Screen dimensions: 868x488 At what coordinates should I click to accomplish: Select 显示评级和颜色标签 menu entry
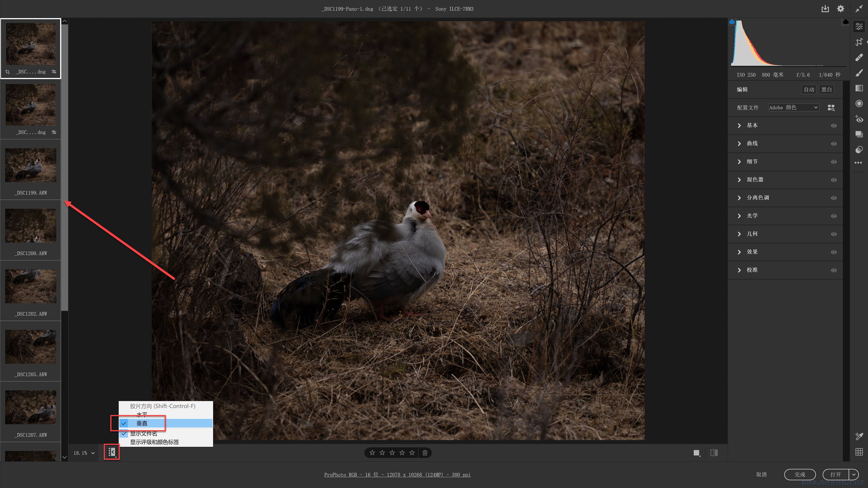point(154,442)
